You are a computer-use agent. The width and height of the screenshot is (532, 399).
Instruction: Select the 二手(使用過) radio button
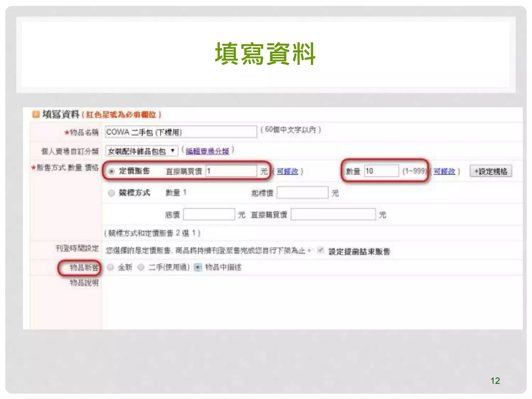tap(141, 267)
